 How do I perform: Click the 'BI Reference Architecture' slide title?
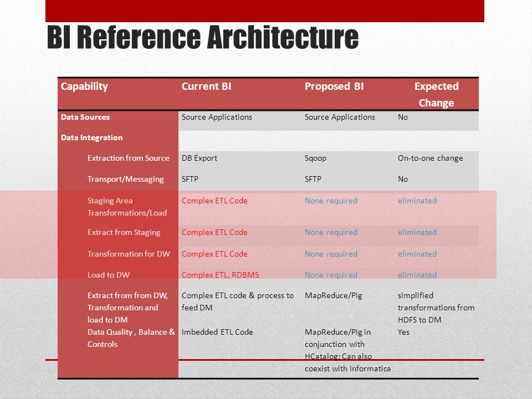coord(203,37)
